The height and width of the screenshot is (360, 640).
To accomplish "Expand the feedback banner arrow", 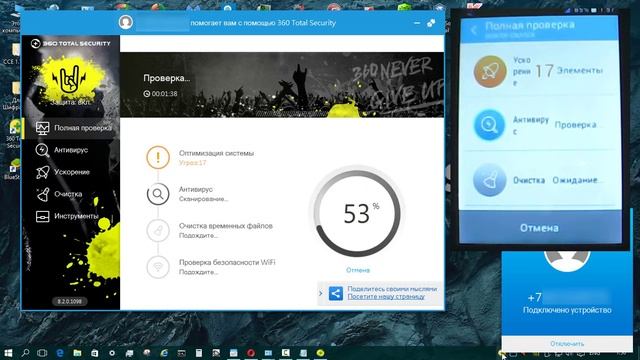I will click(321, 293).
